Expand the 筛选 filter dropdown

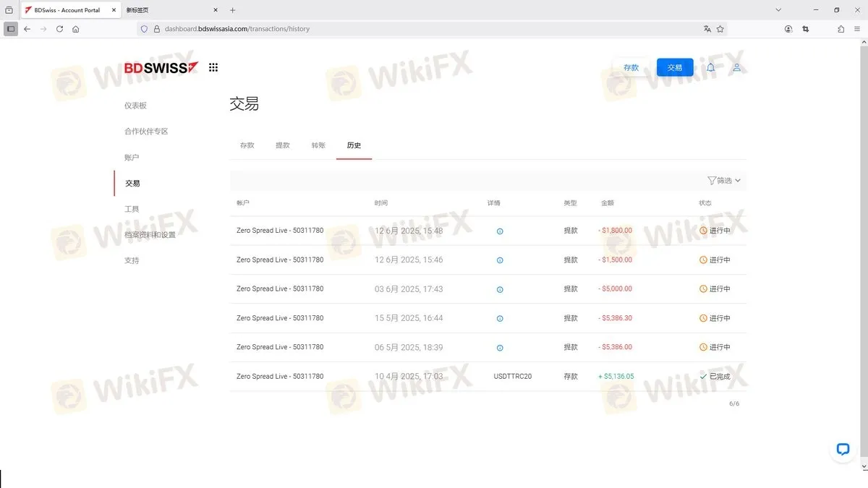coord(724,181)
